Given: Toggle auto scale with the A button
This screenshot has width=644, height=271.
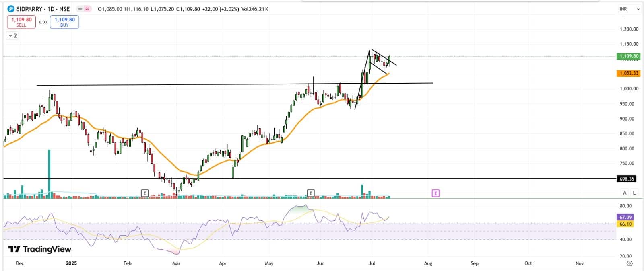Looking at the screenshot, I should (x=625, y=193).
